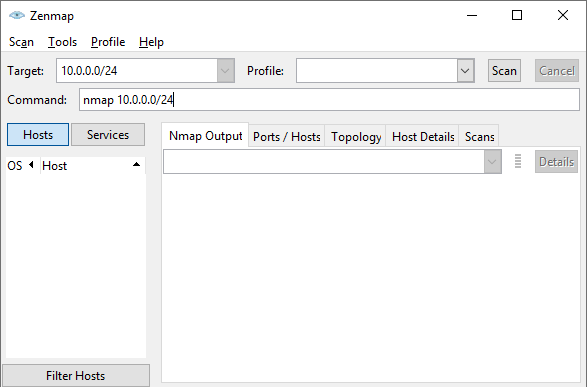
Task: Click the Target input field
Action: click(x=137, y=70)
